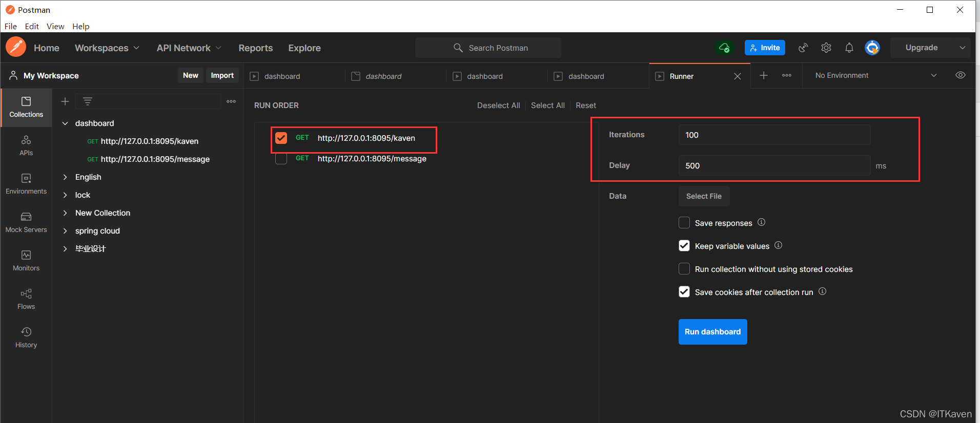Click the Iterations input field
The image size is (980, 423).
(x=774, y=135)
